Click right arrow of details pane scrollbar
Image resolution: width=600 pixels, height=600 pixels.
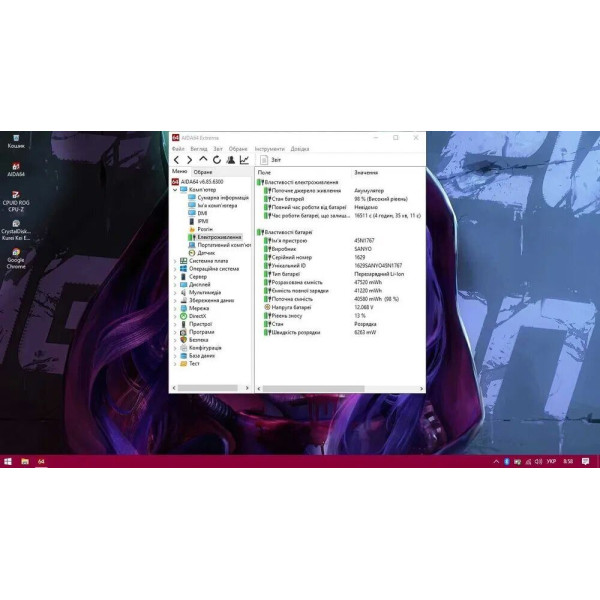[x=421, y=389]
